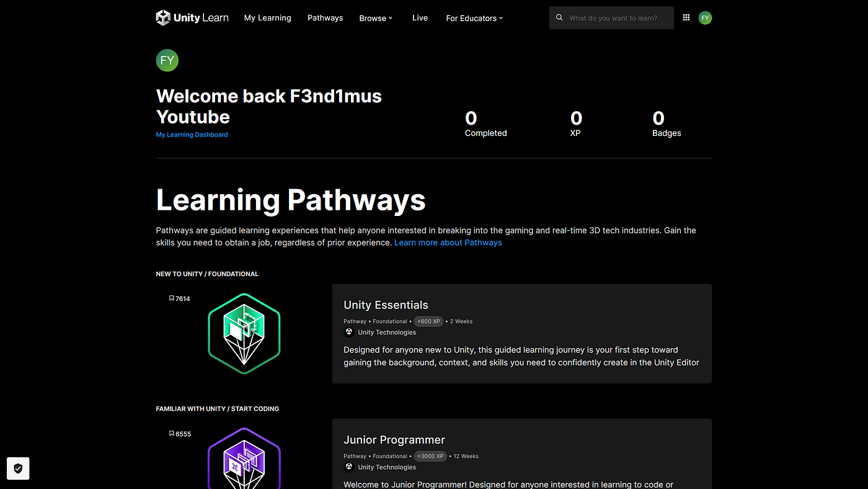
Task: Click the 0 XP stat
Action: (576, 123)
